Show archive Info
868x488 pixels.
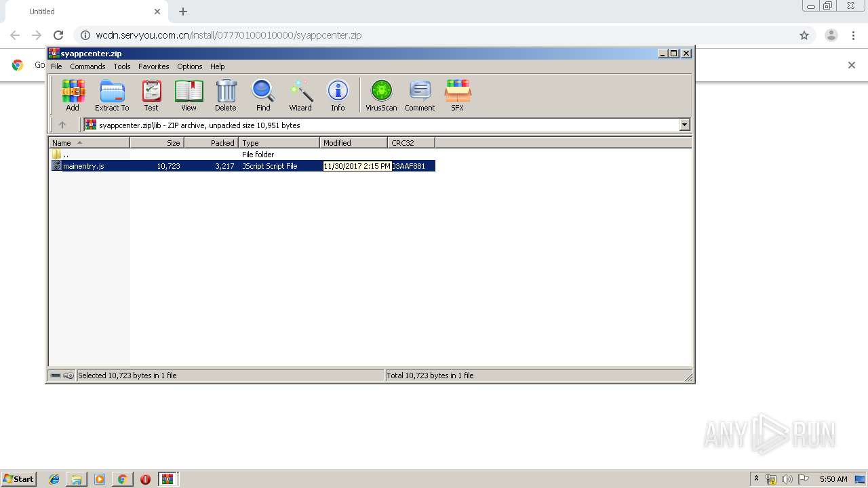pyautogui.click(x=338, y=95)
